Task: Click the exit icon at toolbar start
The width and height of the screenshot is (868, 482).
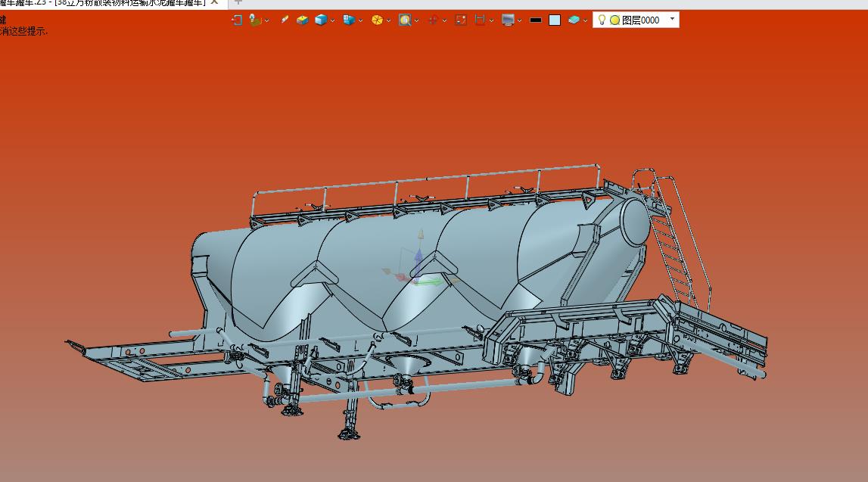Action: [236, 20]
